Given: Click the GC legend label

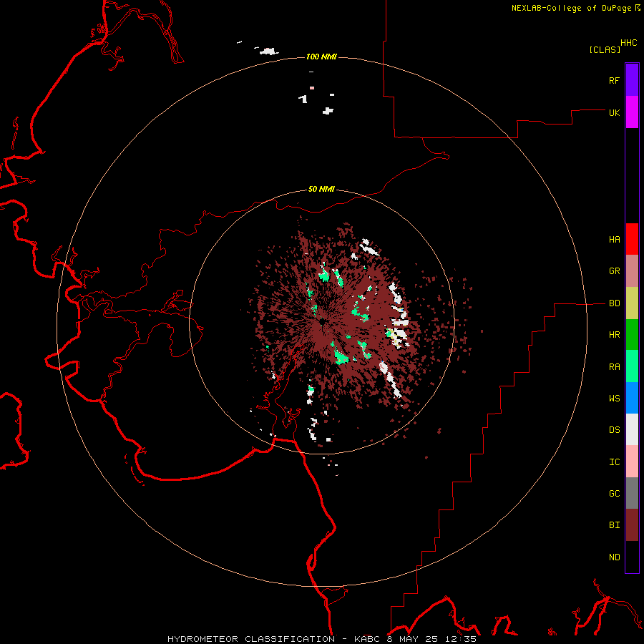Looking at the screenshot, I should tap(614, 494).
